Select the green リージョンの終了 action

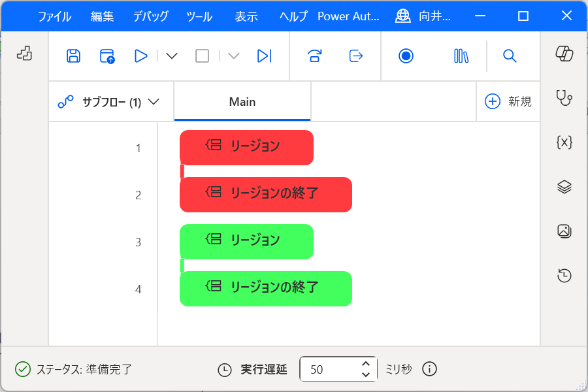[266, 289]
